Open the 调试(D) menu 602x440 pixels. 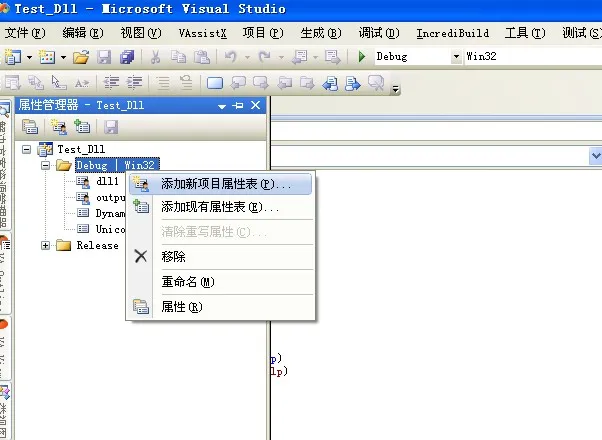coord(379,33)
